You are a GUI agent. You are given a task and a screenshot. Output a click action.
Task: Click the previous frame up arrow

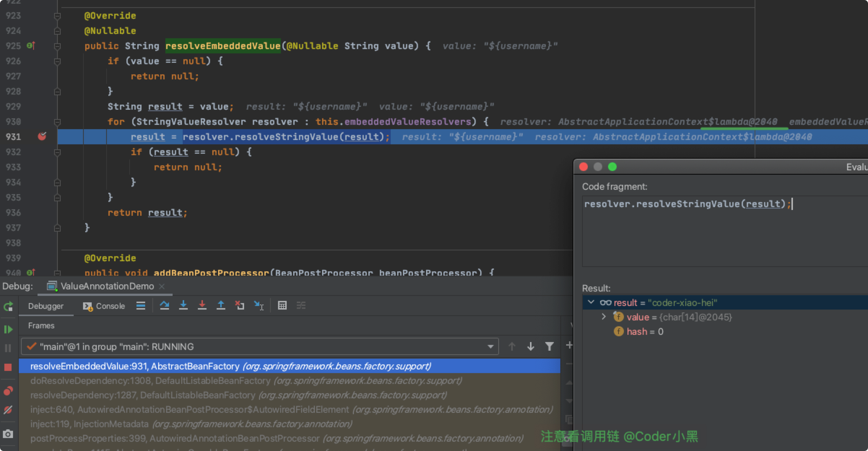[512, 347]
